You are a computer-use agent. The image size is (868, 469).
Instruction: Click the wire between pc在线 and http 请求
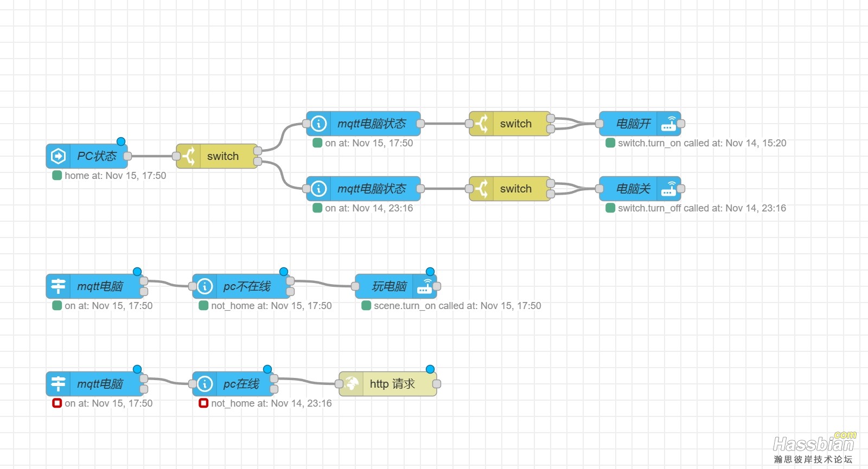coord(307,381)
